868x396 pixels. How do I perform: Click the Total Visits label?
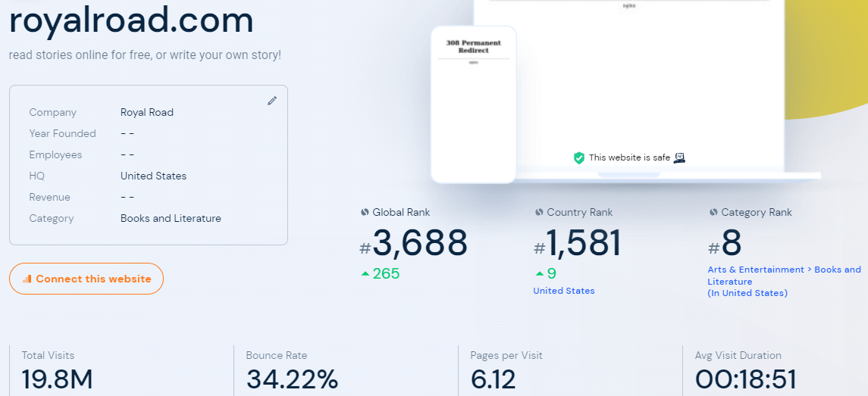click(49, 356)
